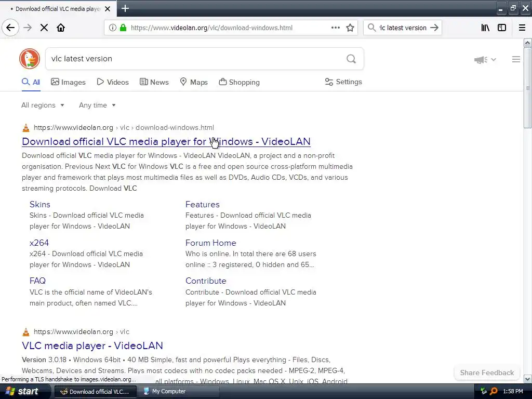532x399 pixels.
Task: Switch to Images results tab
Action: tap(68, 82)
